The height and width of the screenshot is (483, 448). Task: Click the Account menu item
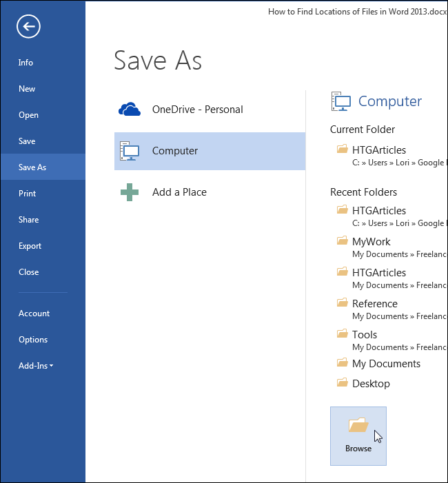34,314
